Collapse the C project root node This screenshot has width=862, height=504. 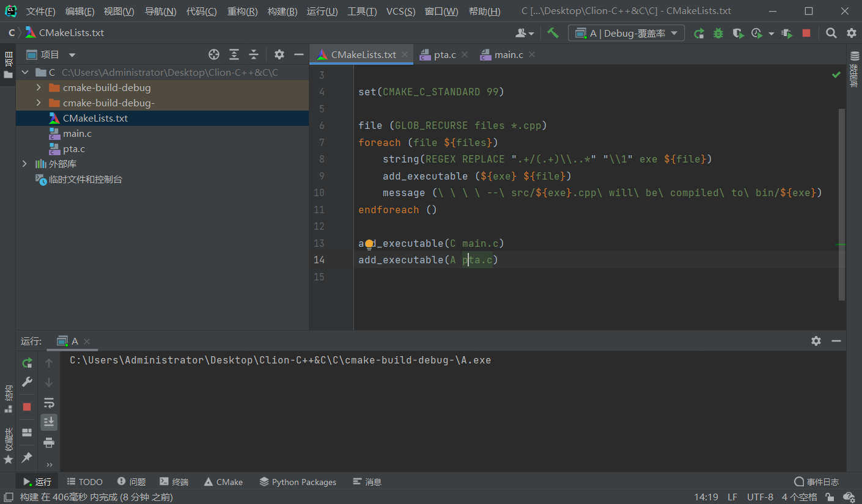tap(24, 72)
